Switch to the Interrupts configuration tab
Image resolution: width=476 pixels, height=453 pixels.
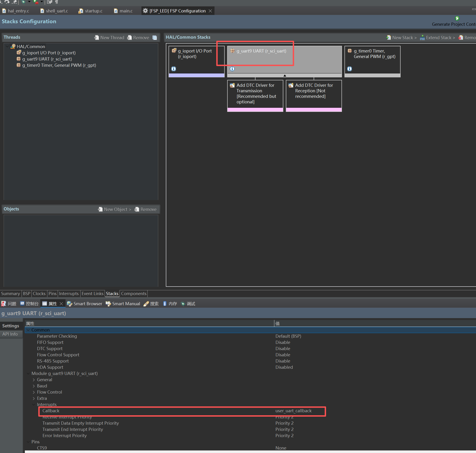pos(69,293)
